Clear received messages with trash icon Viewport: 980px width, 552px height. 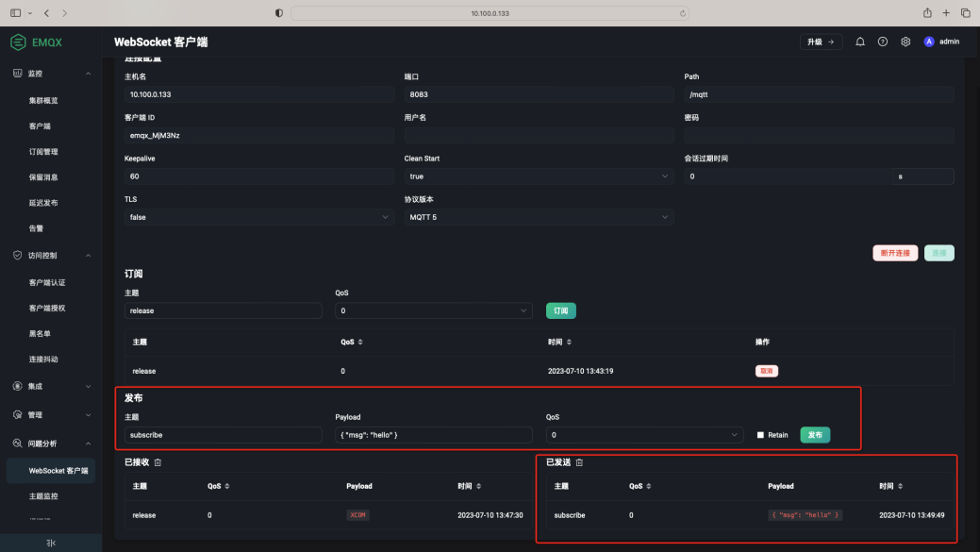click(158, 462)
